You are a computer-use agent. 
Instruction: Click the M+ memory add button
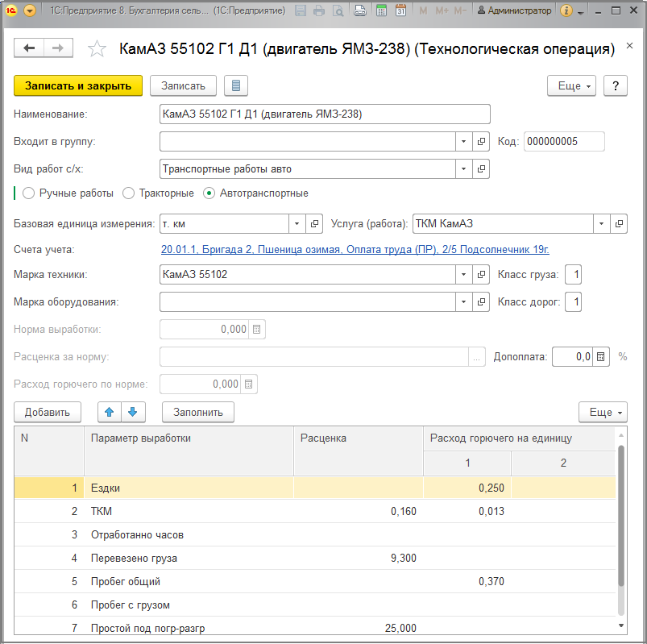coord(442,10)
